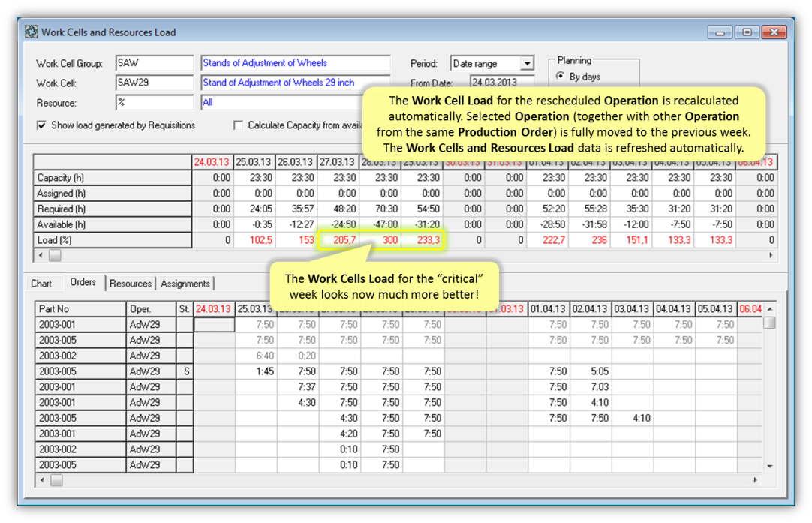Click the Work Cell field SAW29

(155, 83)
